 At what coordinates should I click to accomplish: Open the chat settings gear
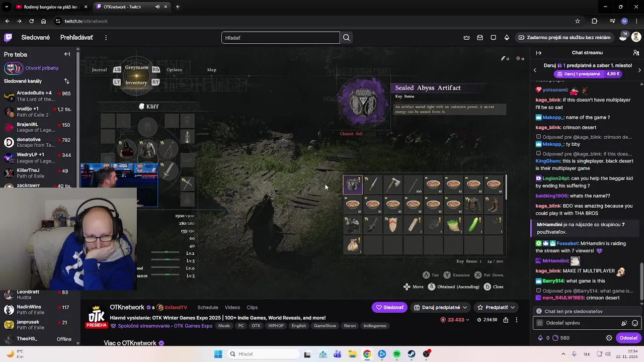coord(609,338)
